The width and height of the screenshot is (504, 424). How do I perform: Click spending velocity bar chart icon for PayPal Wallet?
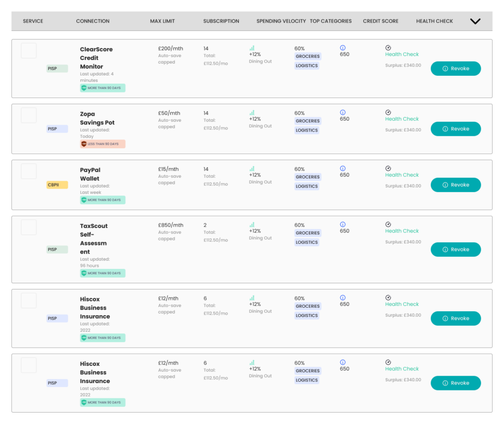[252, 168]
